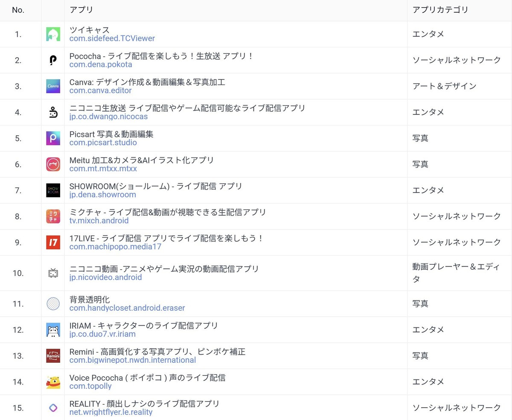Select the REALITY - 顔出しナシ title
This screenshot has width=512, height=420.
(x=145, y=404)
